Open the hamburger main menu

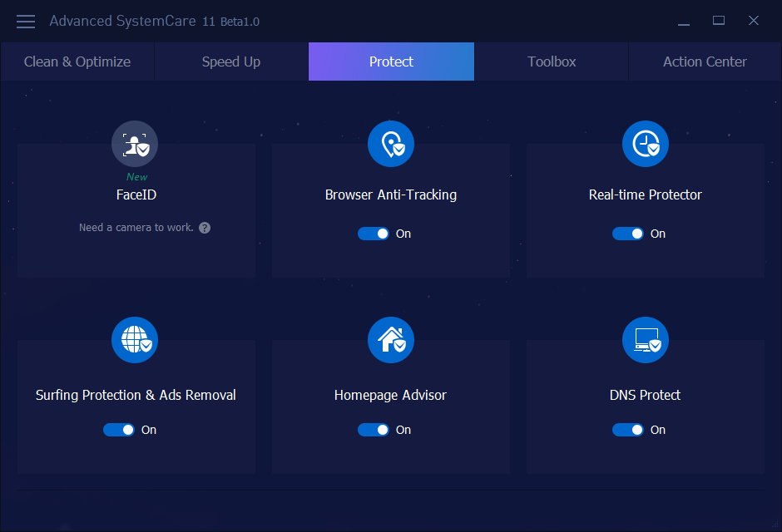[x=26, y=21]
